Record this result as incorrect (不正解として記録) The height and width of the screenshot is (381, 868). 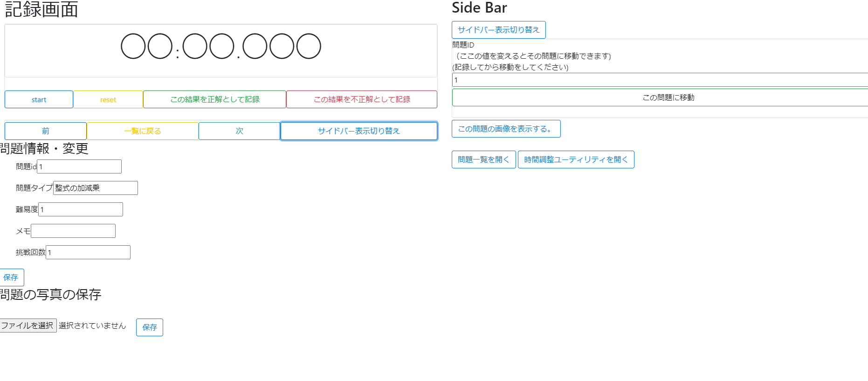tap(362, 99)
